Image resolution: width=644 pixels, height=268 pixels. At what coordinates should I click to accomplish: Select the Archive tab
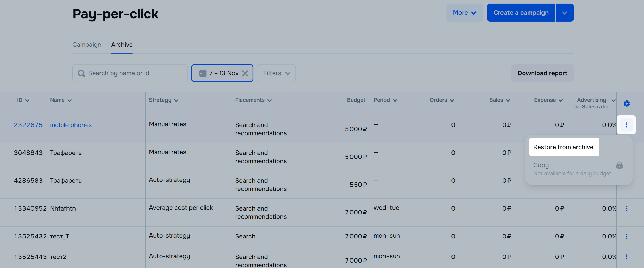122,45
